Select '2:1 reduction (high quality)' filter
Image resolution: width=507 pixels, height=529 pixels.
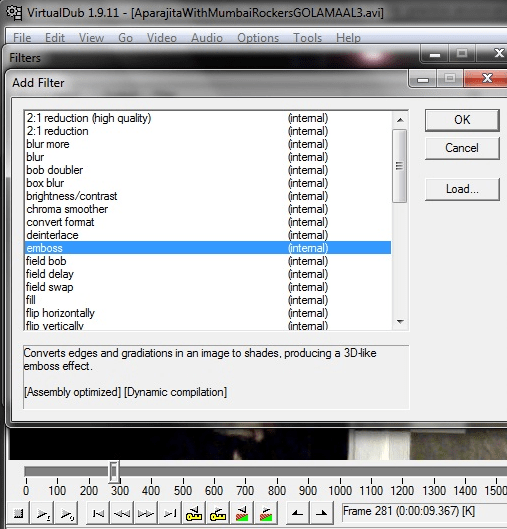[x=208, y=118]
